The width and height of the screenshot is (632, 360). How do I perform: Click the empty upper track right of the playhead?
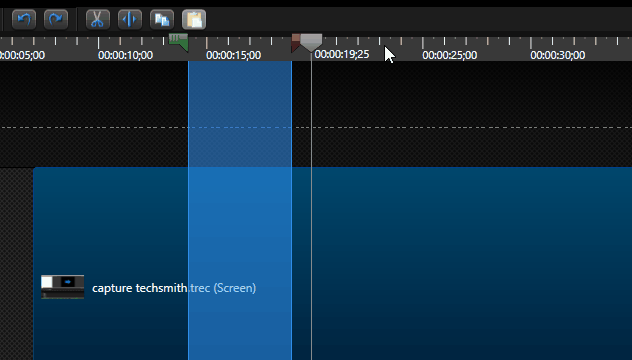472,114
